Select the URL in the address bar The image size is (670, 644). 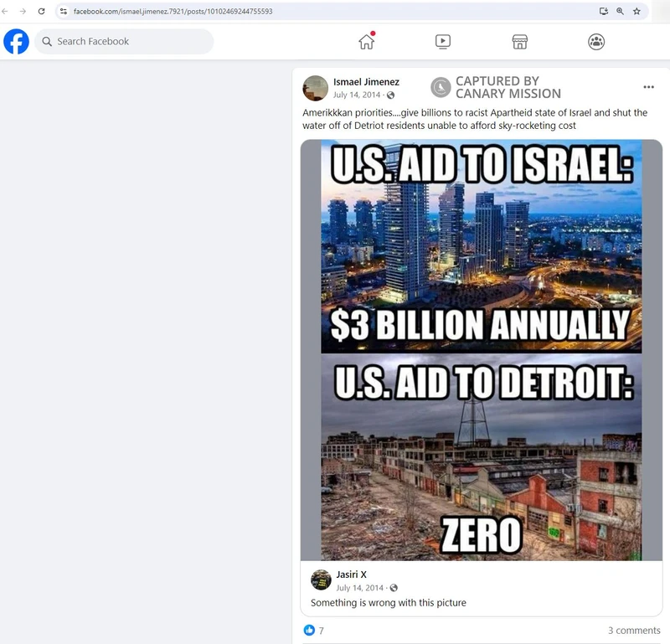[173, 11]
